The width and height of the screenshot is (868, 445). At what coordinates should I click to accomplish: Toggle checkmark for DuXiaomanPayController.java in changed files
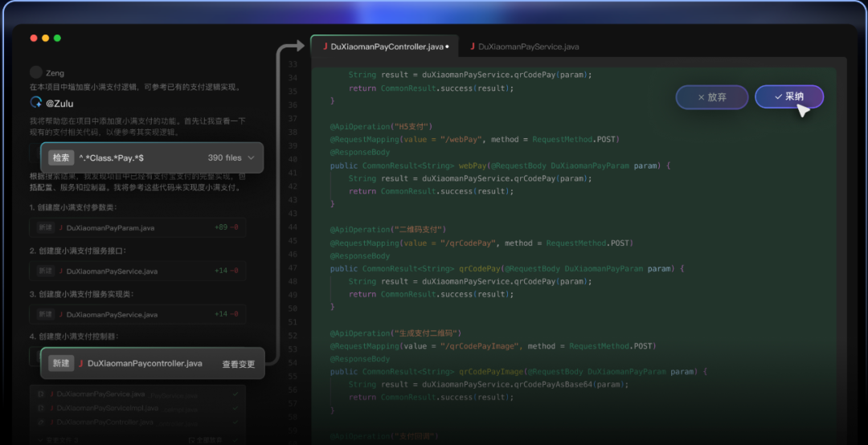[x=235, y=422]
